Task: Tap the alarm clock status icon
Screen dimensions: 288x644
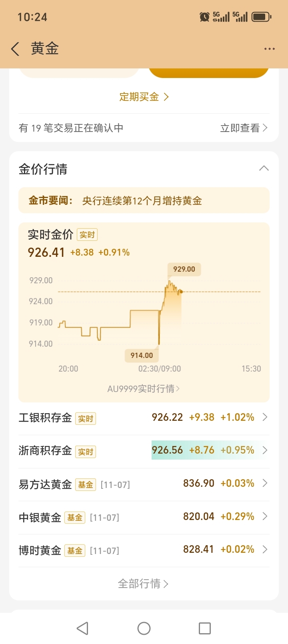Action: point(204,17)
